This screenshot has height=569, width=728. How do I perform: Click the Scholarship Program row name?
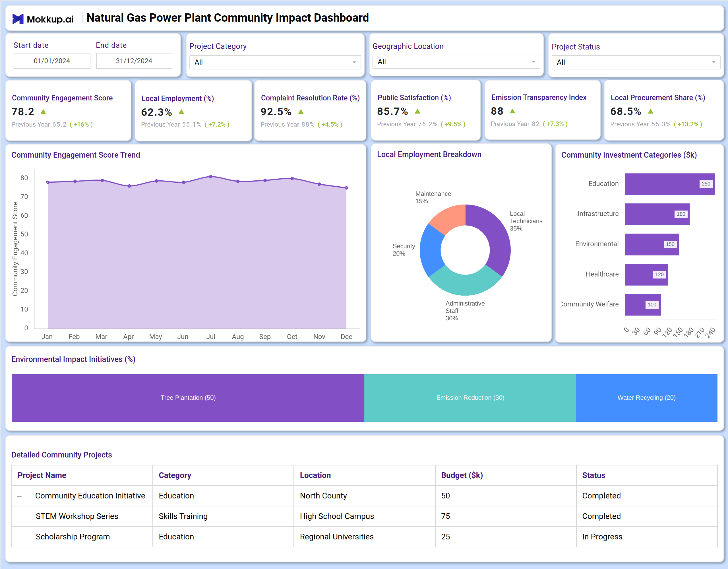tap(73, 537)
